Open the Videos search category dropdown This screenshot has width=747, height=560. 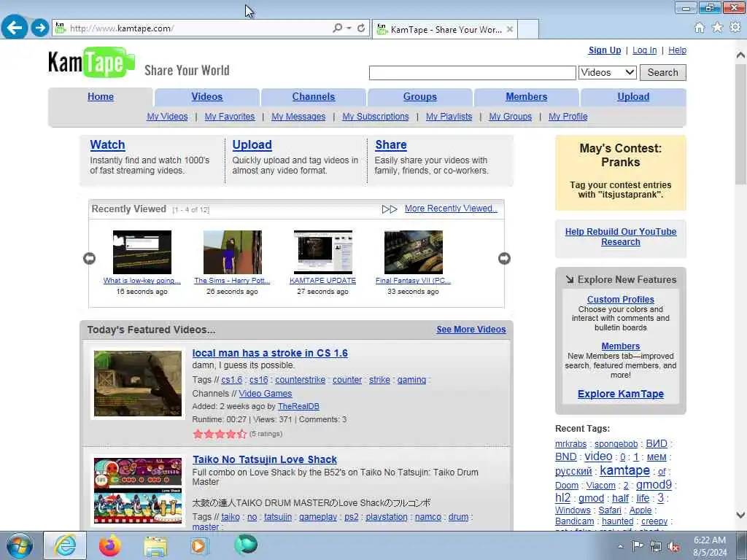click(608, 72)
